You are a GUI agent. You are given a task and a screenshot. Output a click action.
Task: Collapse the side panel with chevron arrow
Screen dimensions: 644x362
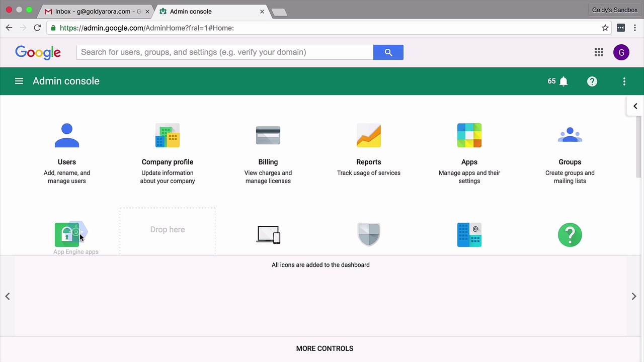tap(635, 106)
